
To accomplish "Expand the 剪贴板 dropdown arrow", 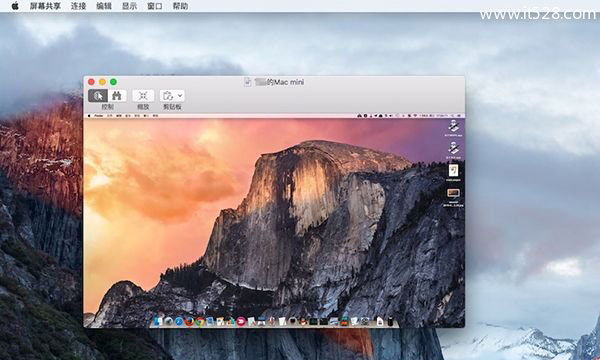I will point(180,96).
